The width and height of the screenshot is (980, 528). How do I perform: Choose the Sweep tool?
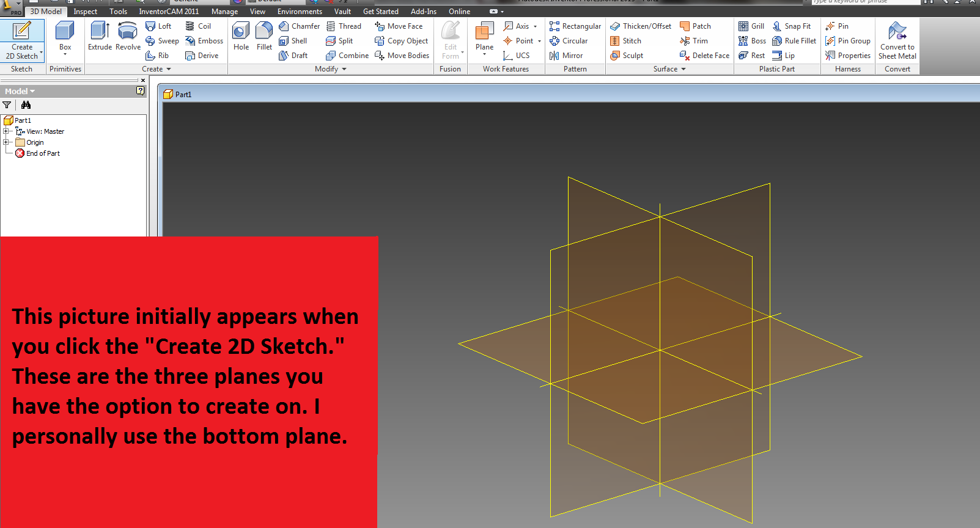[162, 41]
